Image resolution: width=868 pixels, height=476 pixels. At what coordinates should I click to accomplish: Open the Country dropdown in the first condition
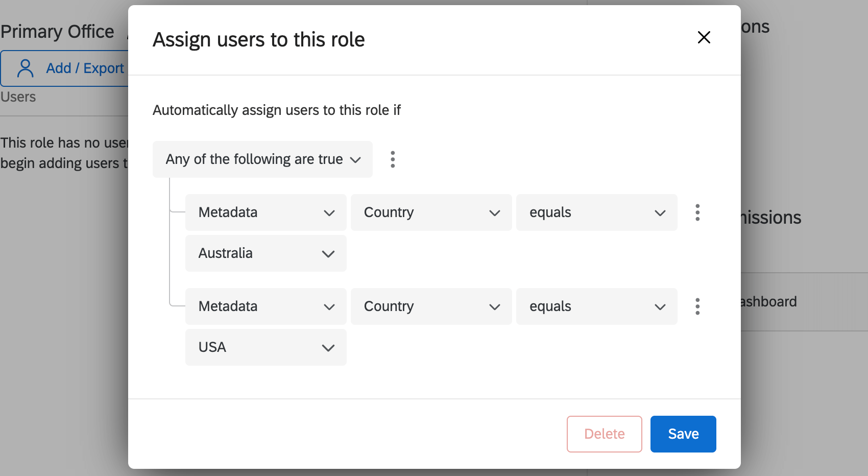point(430,212)
